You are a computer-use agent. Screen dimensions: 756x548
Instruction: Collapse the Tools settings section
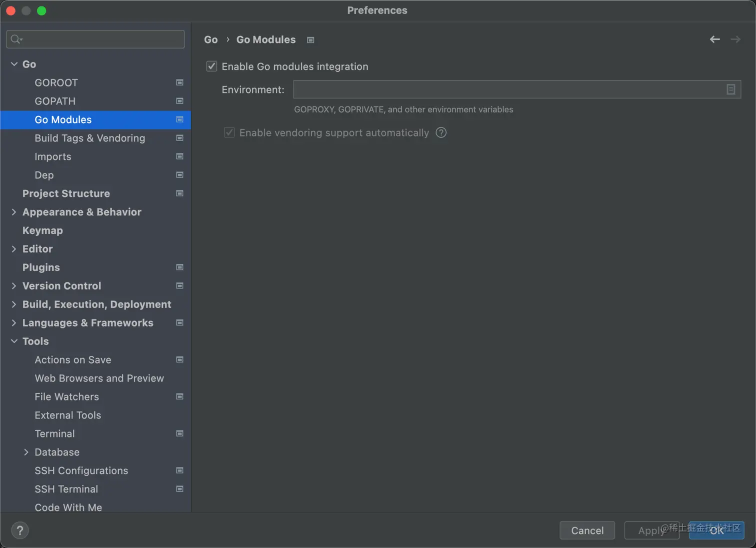point(14,341)
